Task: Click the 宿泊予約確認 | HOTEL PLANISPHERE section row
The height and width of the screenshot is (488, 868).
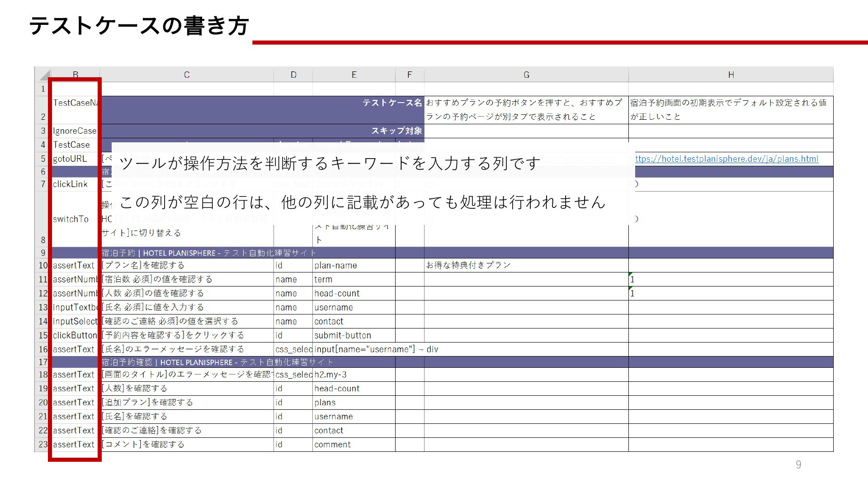Action: click(442, 362)
